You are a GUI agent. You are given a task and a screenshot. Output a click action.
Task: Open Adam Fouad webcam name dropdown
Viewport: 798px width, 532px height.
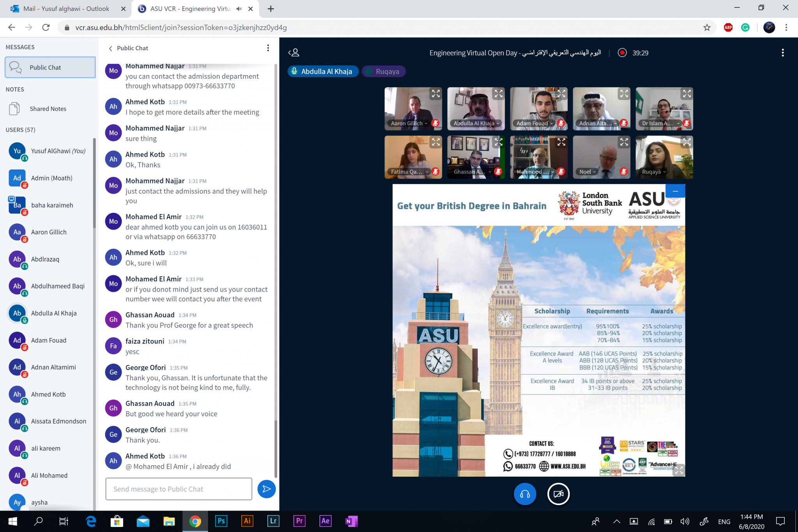pos(535,123)
